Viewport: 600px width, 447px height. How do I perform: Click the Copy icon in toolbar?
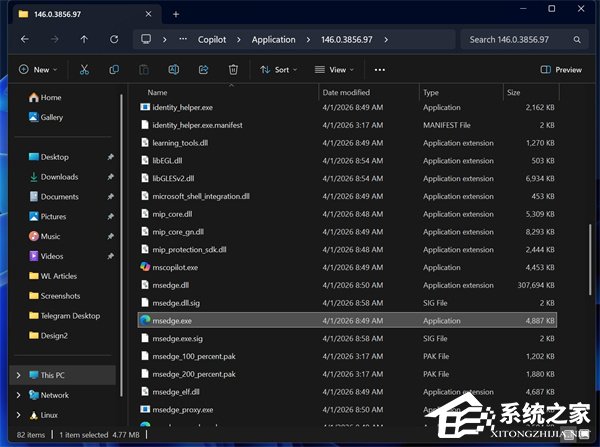[x=114, y=70]
